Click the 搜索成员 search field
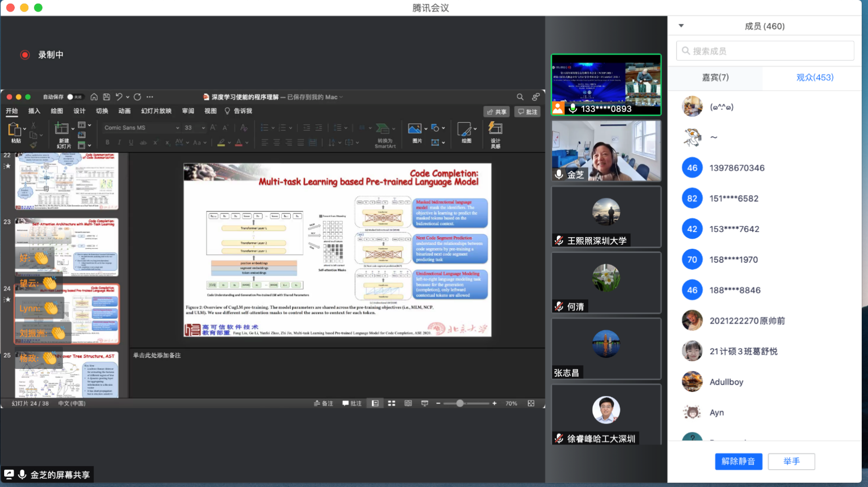The width and height of the screenshot is (868, 487). [765, 51]
